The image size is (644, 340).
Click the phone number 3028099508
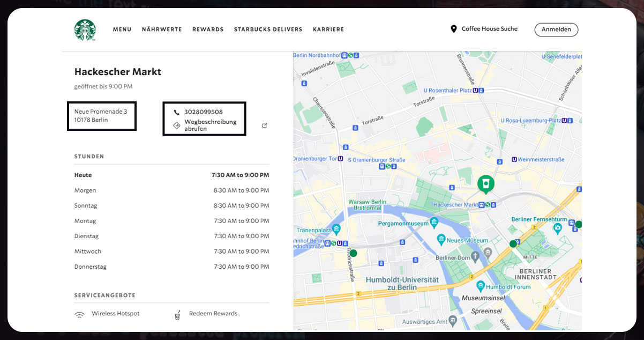[204, 112]
